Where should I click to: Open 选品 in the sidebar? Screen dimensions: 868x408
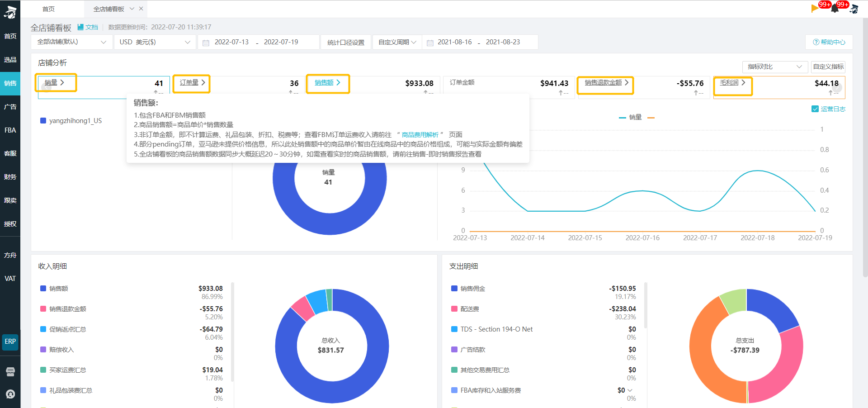pyautogui.click(x=10, y=60)
